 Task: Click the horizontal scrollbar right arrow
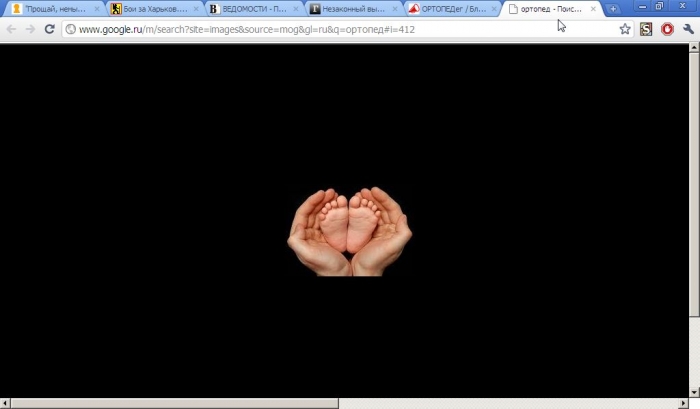[685, 403]
